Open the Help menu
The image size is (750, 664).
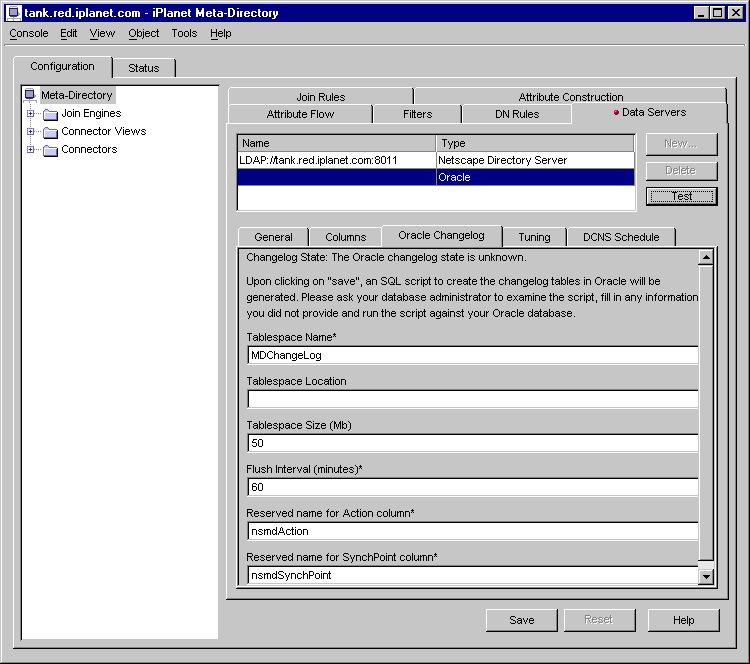221,33
